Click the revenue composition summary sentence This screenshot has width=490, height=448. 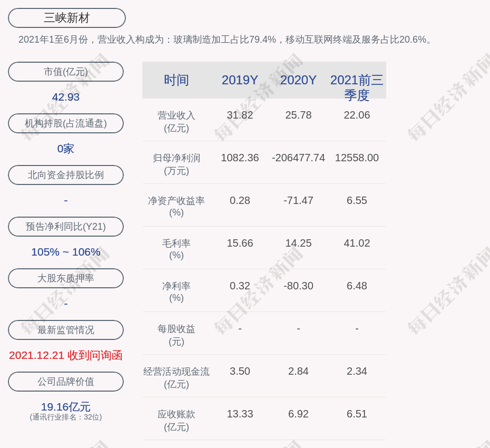226,40
